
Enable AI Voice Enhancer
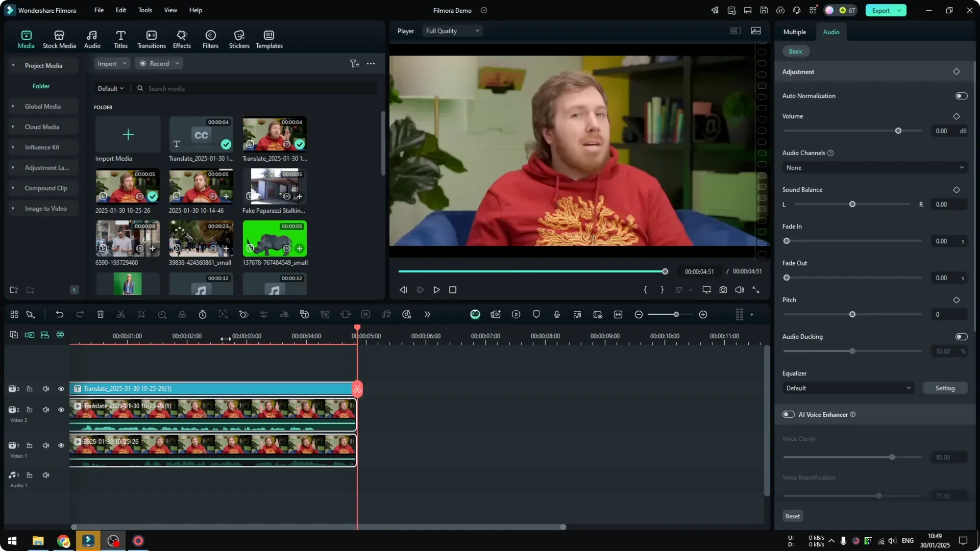coord(788,414)
